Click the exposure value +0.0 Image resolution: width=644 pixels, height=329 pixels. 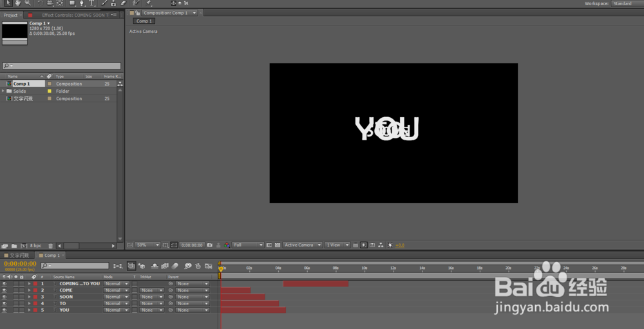point(400,245)
